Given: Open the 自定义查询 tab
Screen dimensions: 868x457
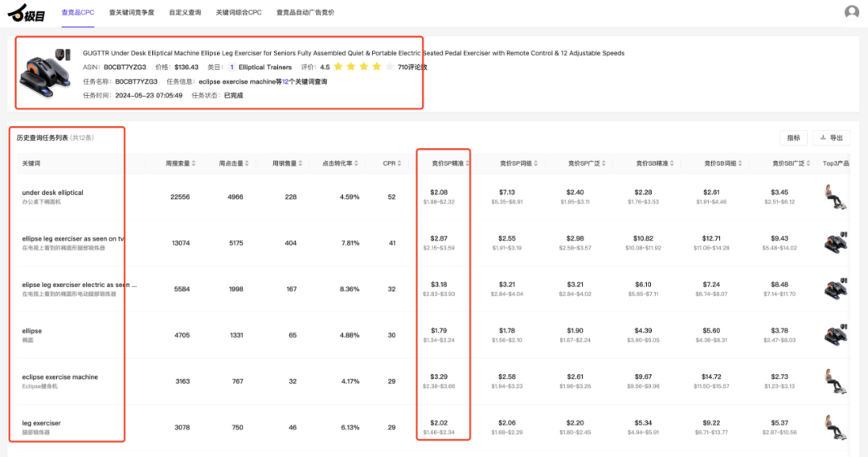Looking at the screenshot, I should [x=185, y=13].
